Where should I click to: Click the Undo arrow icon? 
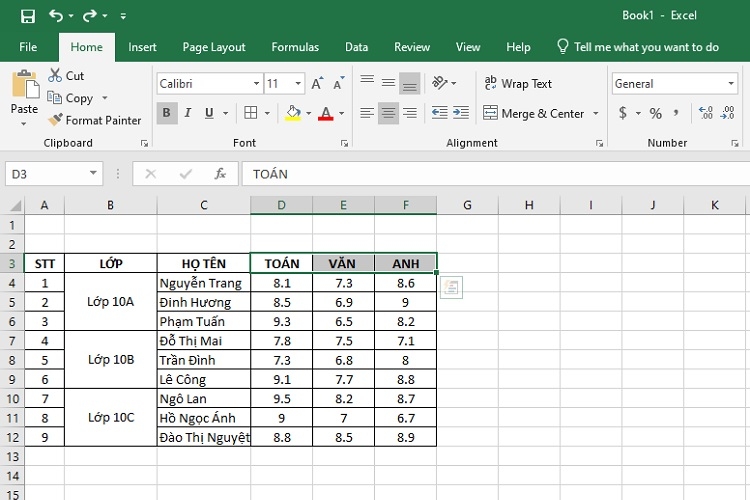(56, 16)
